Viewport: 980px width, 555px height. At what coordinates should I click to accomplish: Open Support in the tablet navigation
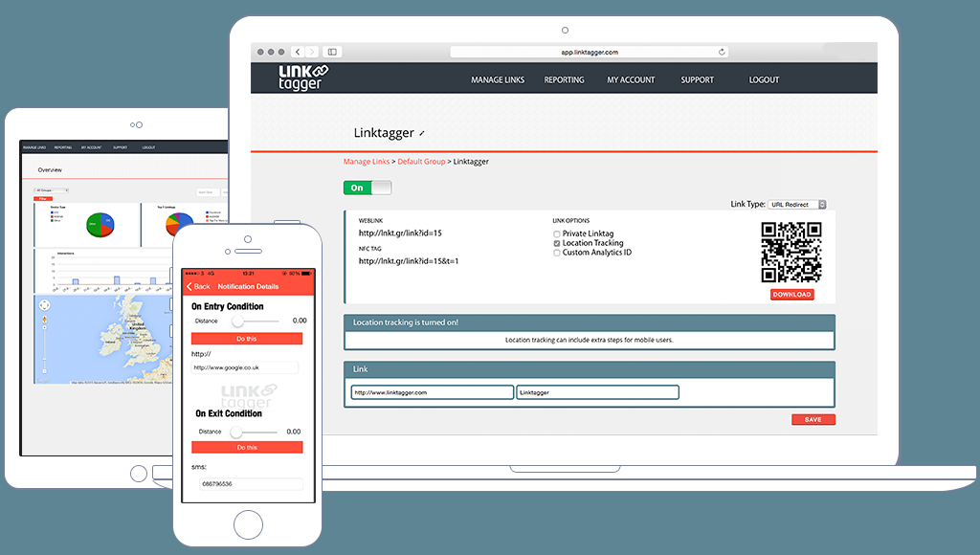click(x=120, y=147)
